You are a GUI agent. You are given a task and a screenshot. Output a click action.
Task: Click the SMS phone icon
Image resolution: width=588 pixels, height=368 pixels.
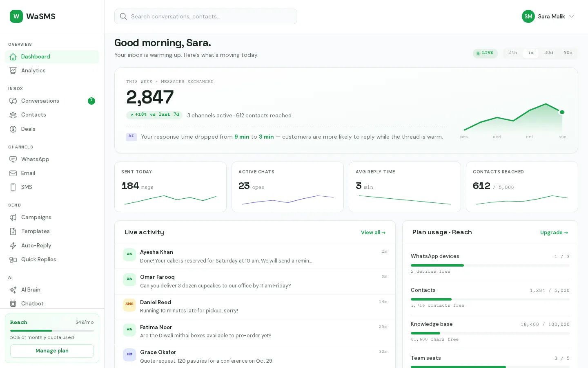pyautogui.click(x=13, y=187)
